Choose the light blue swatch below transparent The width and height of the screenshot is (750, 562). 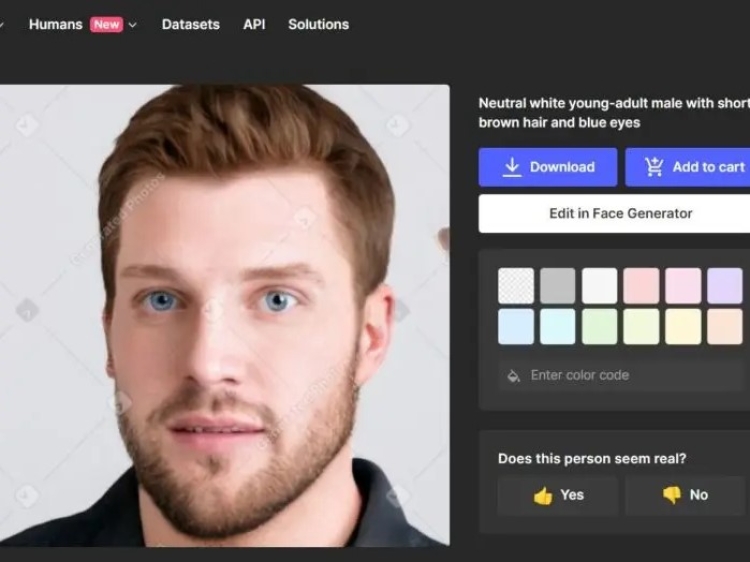click(x=516, y=326)
